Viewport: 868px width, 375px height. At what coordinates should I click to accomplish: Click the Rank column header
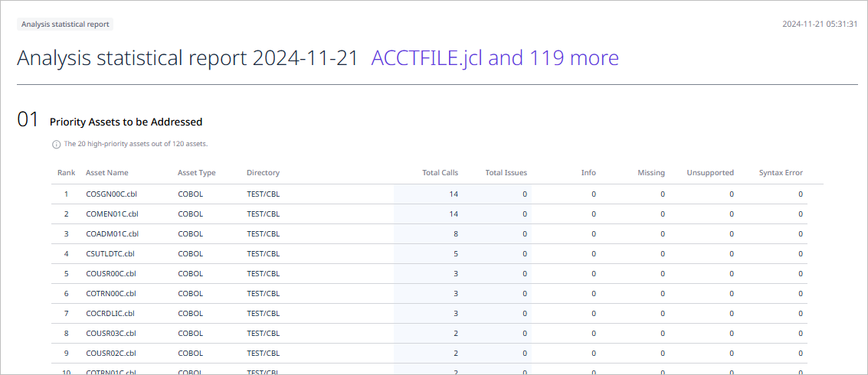click(66, 173)
